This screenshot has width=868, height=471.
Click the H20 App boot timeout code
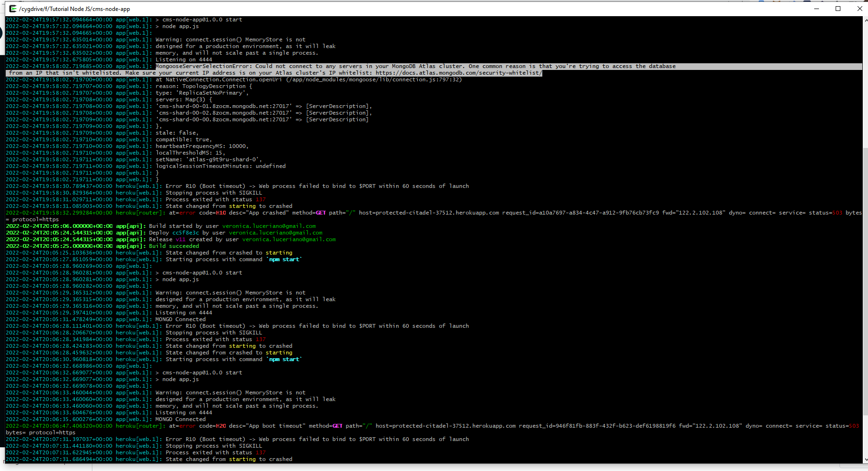(x=221, y=426)
